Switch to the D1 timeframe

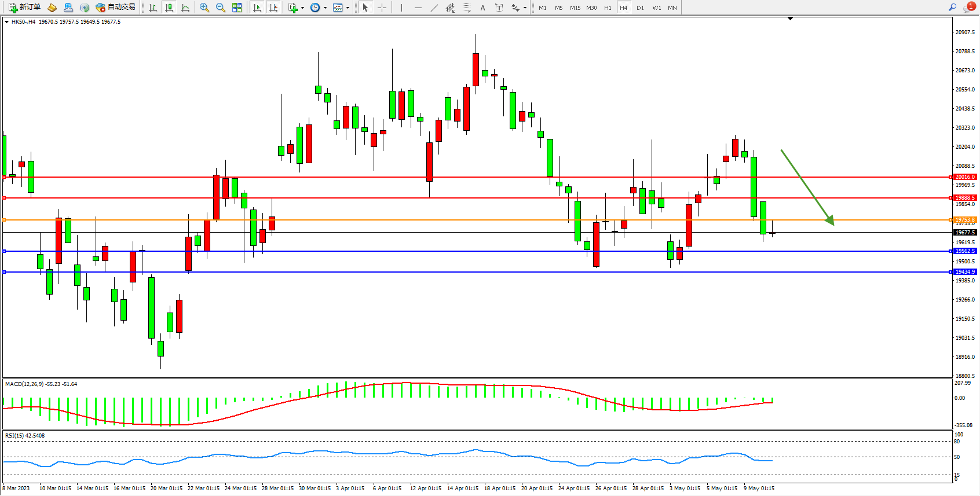pos(640,8)
